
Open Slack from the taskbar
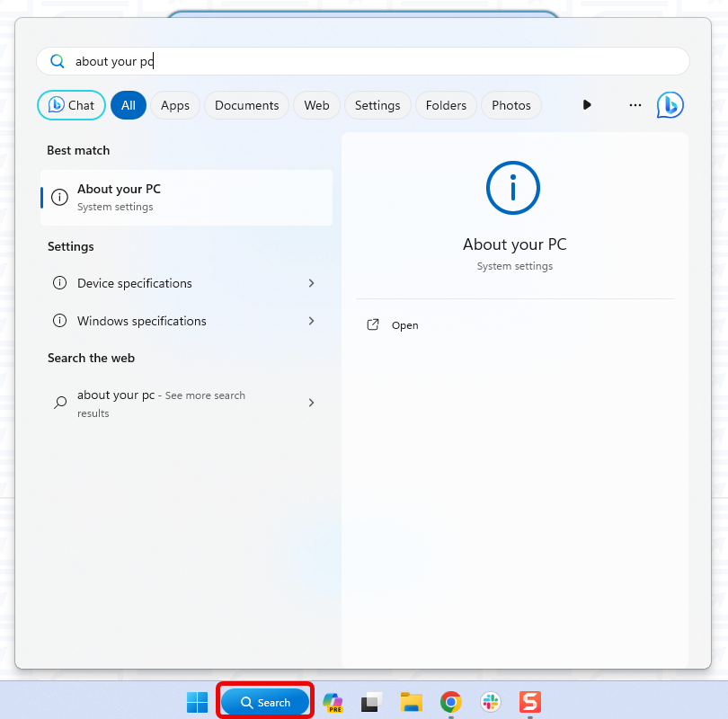[491, 702]
